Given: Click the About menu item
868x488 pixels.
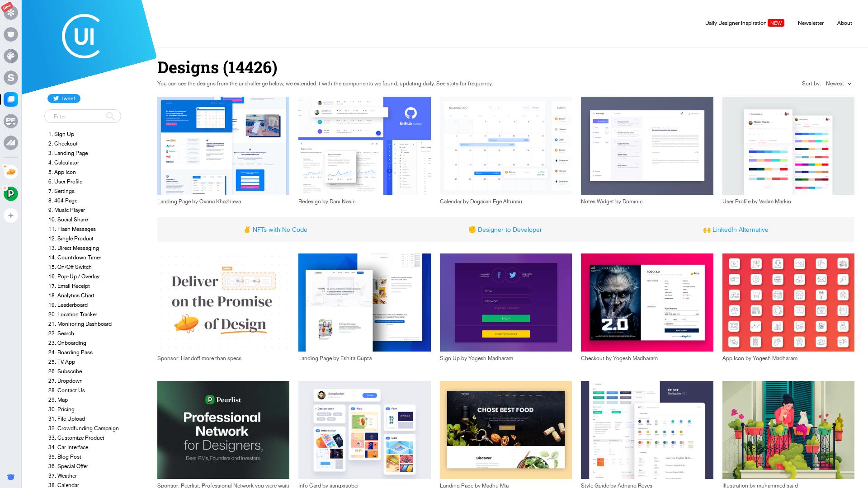Looking at the screenshot, I should coord(844,23).
